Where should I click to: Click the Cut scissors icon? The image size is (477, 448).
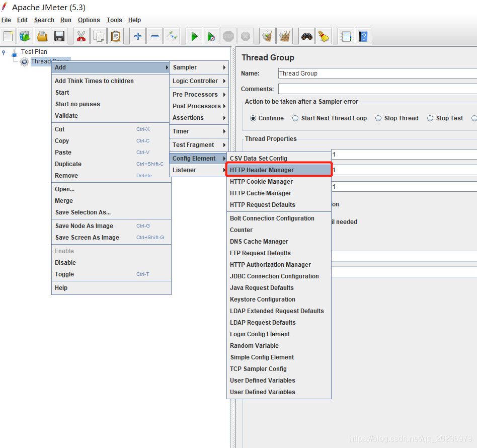click(81, 36)
